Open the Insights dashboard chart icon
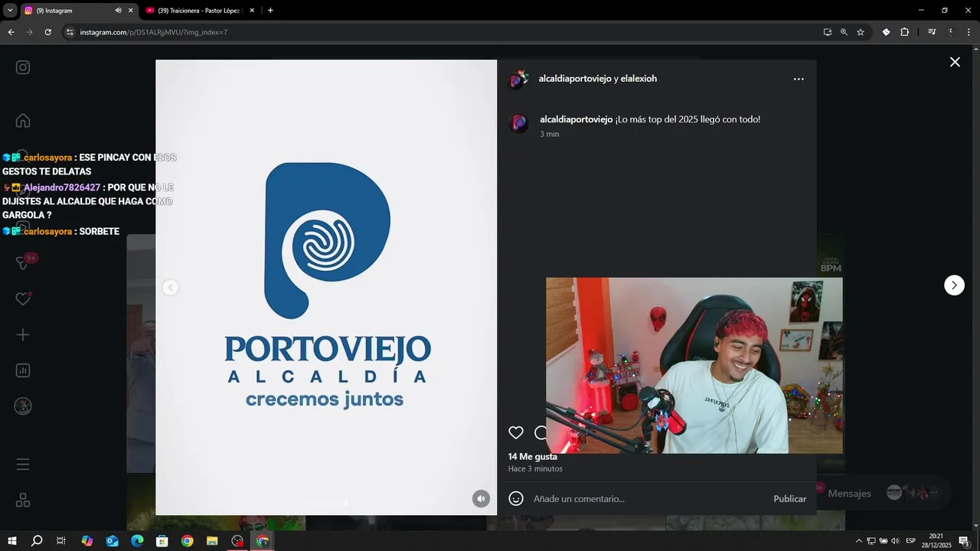This screenshot has width=980, height=551. point(23,370)
